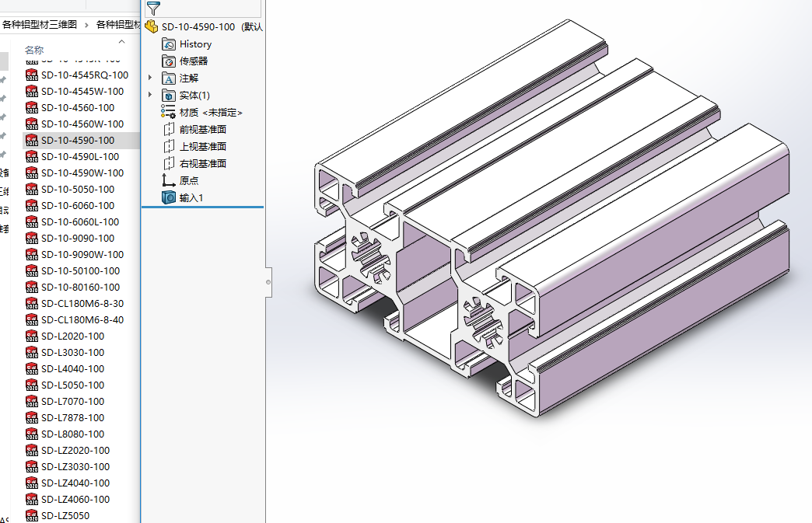Select file SD-L7070-100
This screenshot has height=523, width=812.
72,402
